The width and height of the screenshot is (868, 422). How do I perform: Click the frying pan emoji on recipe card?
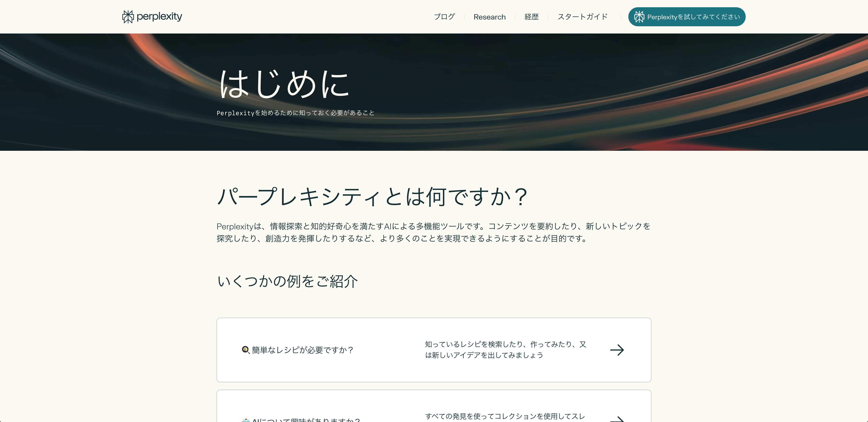coord(246,350)
